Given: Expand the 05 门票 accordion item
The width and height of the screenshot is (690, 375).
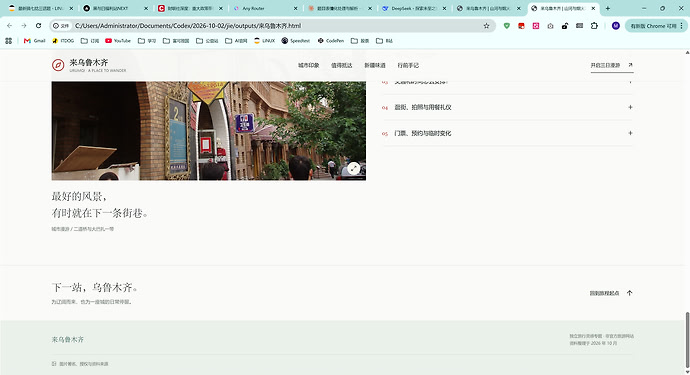Looking at the screenshot, I should pyautogui.click(x=507, y=133).
